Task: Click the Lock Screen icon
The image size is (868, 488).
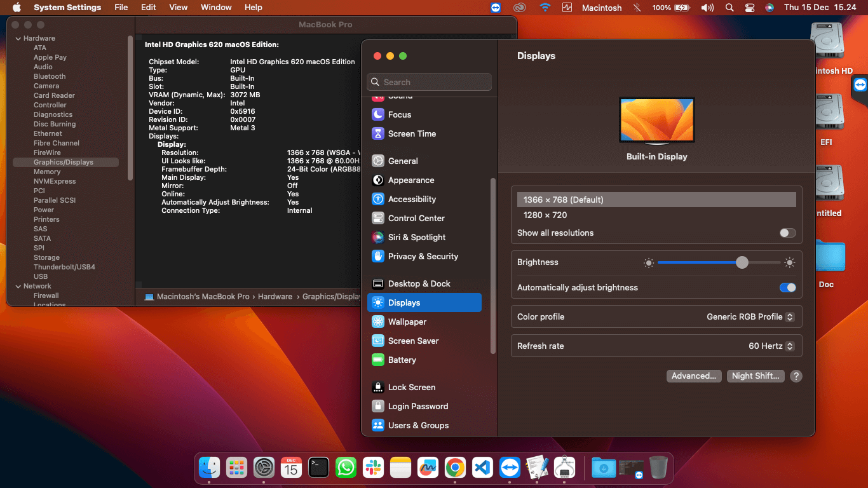Action: [378, 387]
